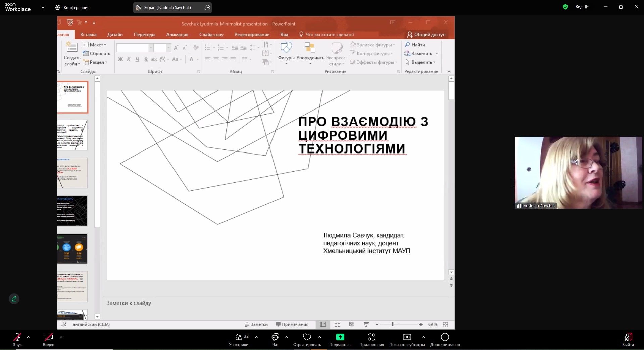Click the Reactions (Отреагировать) heart icon
The image size is (644, 350).
(307, 337)
